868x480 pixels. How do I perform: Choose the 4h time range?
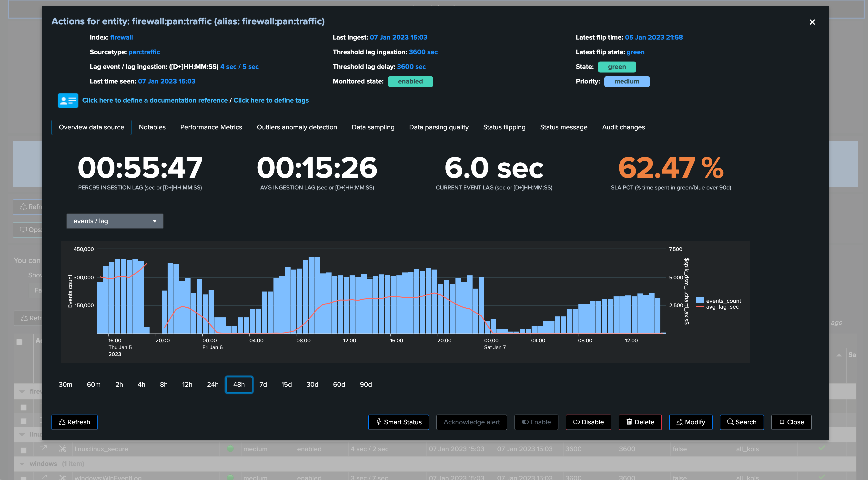coord(141,385)
